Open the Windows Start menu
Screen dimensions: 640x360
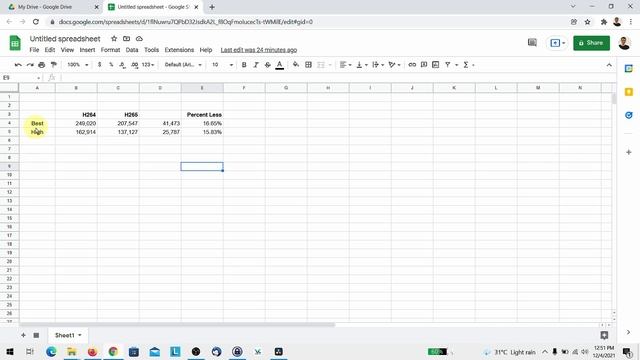click(10, 352)
